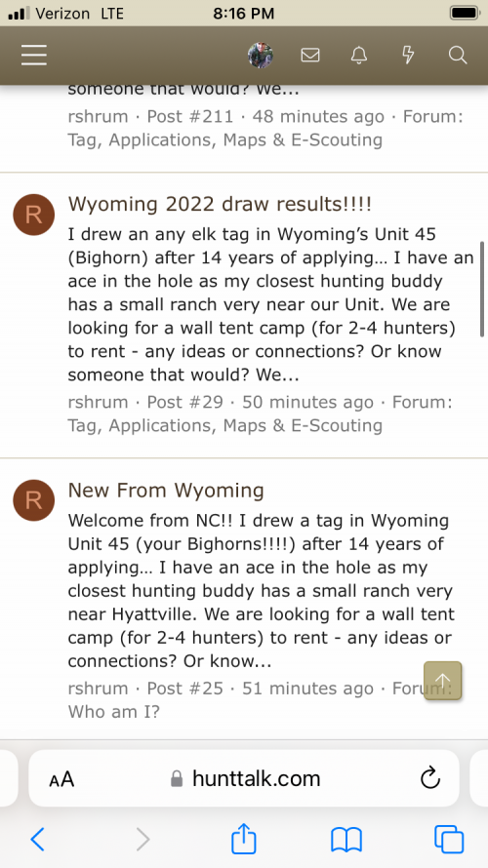Tap the R avatar beside Wyoming 2022 draw results

tap(34, 215)
